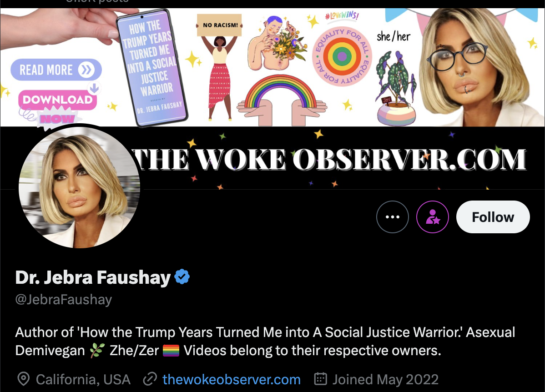Click the phone book cover in banner
The image size is (545, 392).
[152, 69]
